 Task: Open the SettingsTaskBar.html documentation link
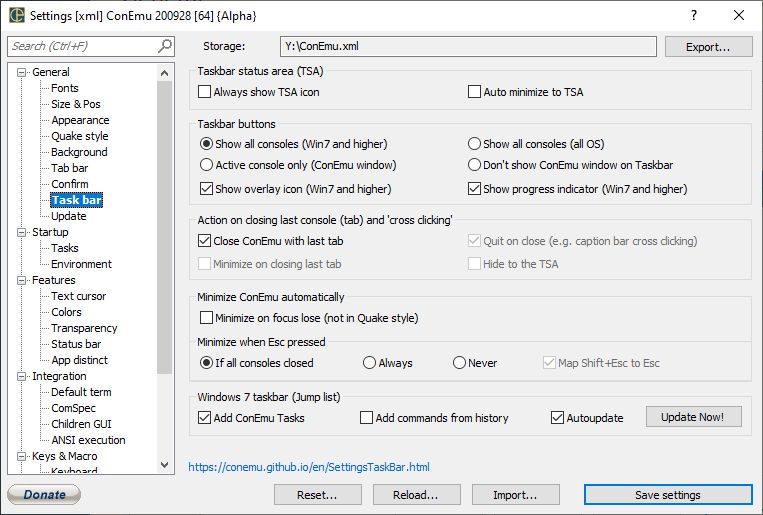click(x=309, y=467)
